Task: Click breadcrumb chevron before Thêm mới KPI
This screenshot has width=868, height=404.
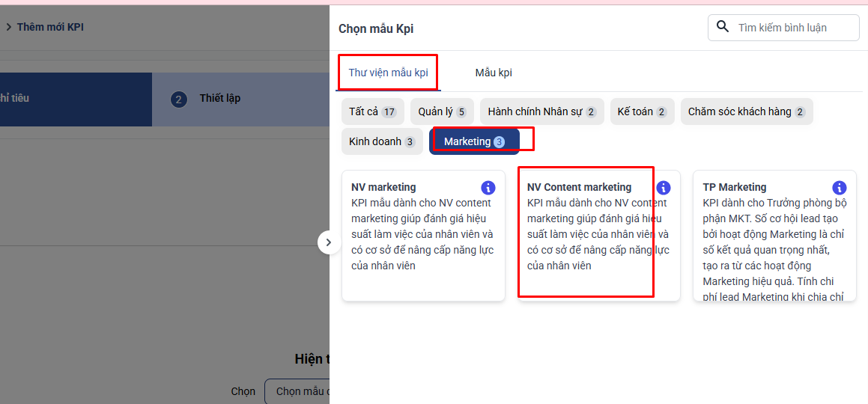Action: tap(8, 27)
